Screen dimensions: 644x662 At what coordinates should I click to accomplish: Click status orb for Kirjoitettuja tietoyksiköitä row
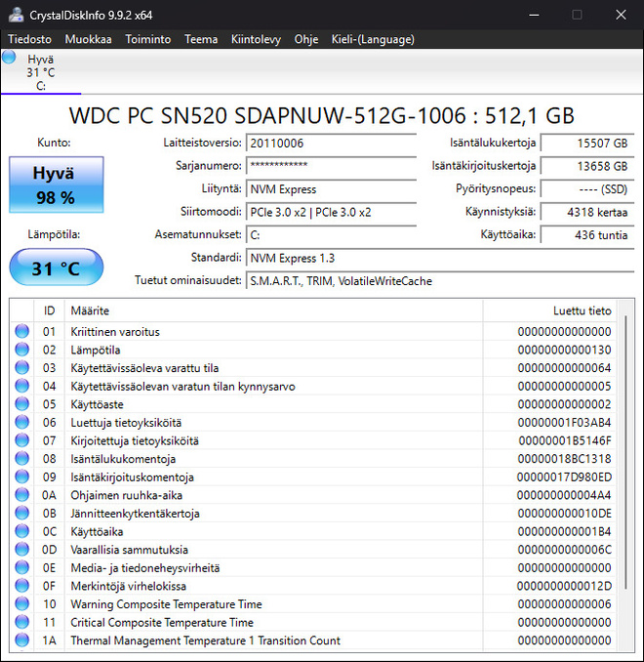[21, 440]
